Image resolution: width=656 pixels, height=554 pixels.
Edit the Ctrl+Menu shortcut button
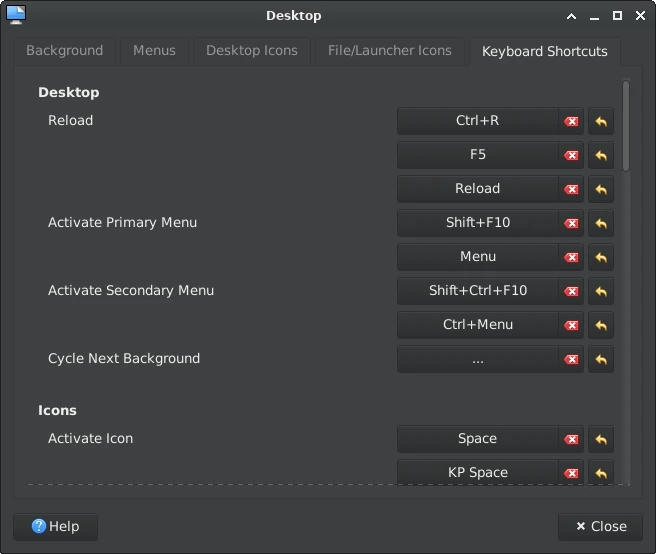(478, 325)
